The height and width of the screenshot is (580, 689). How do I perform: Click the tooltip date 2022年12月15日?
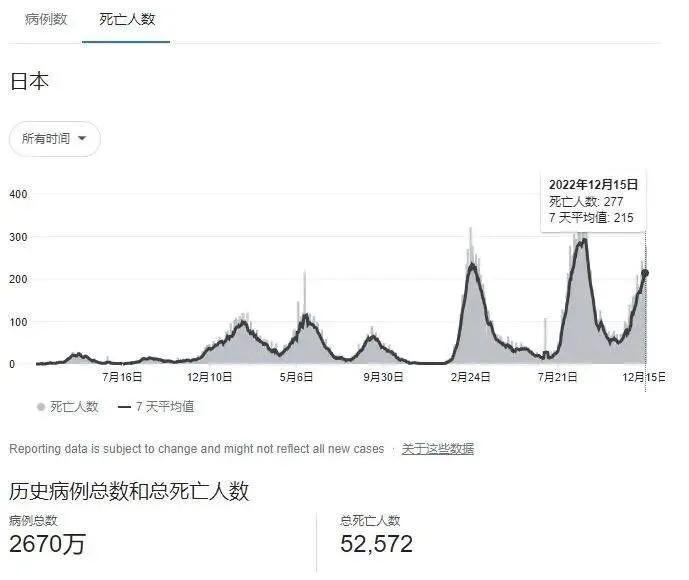(593, 185)
